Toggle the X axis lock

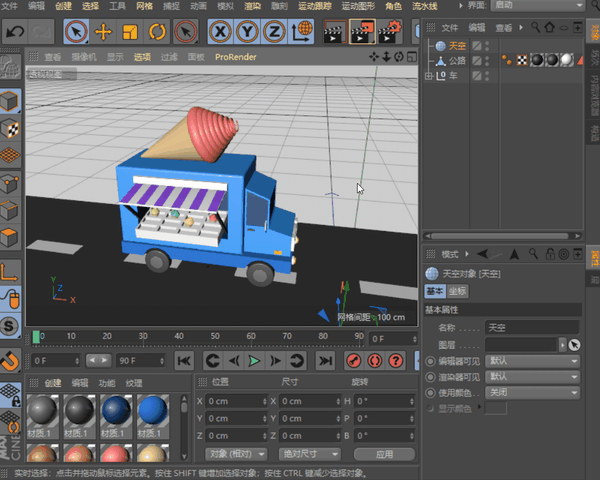219,32
